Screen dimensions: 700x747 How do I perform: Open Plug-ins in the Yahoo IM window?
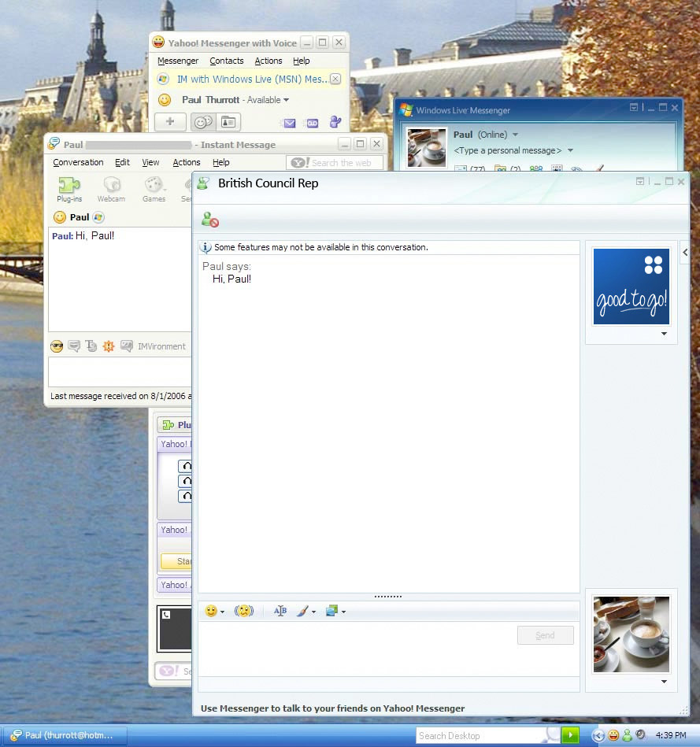coord(69,189)
